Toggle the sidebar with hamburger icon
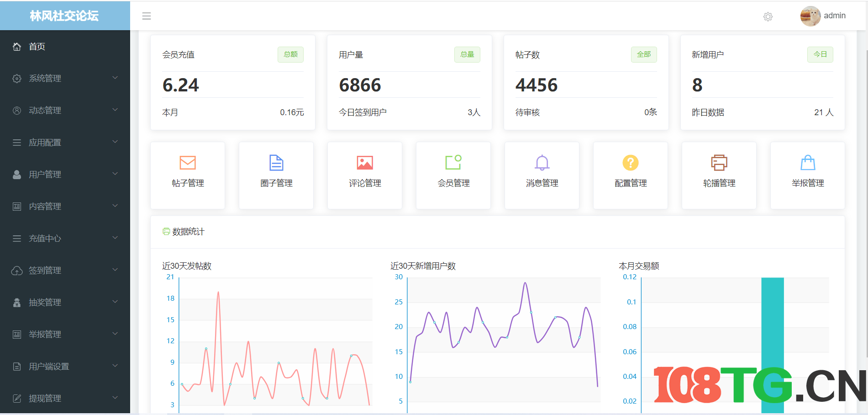The height and width of the screenshot is (415, 868). coord(147,16)
